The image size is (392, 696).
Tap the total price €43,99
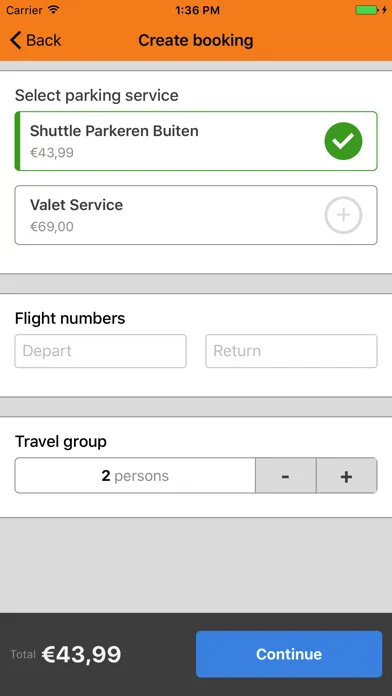click(81, 654)
